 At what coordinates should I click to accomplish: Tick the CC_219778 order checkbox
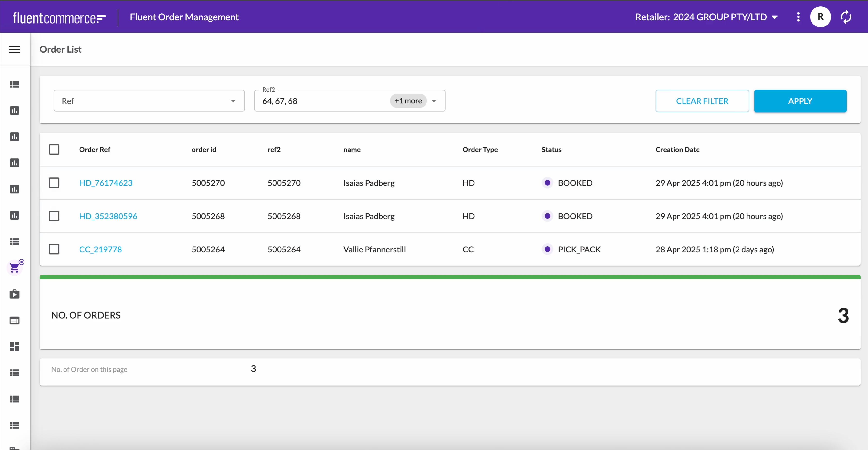click(x=54, y=249)
